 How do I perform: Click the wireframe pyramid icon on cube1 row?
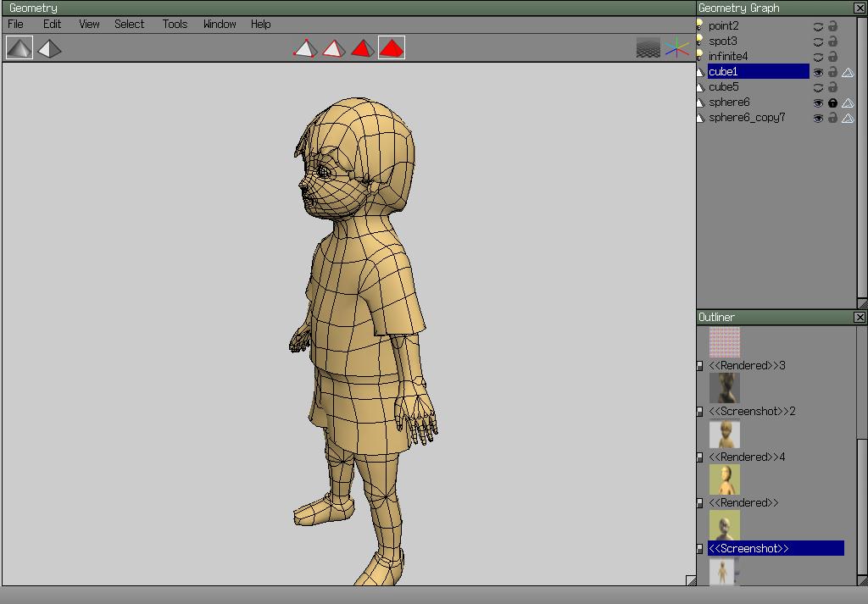pyautogui.click(x=848, y=72)
